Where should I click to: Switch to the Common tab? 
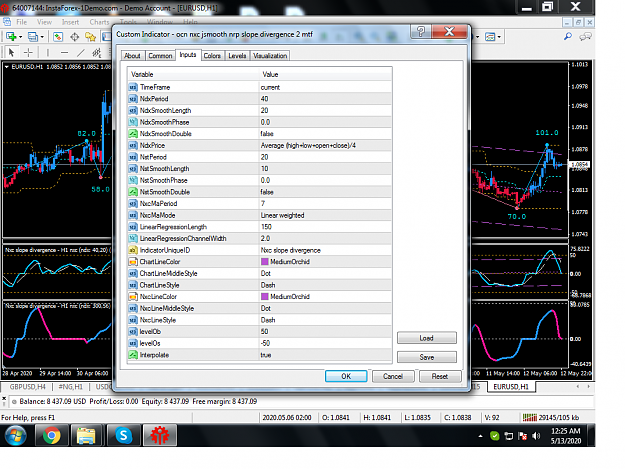tap(160, 56)
